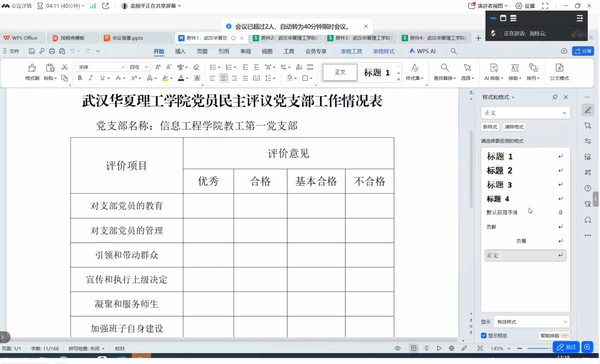Click the clear formatting eraser icon
This screenshot has height=364, width=600.
(196, 67)
